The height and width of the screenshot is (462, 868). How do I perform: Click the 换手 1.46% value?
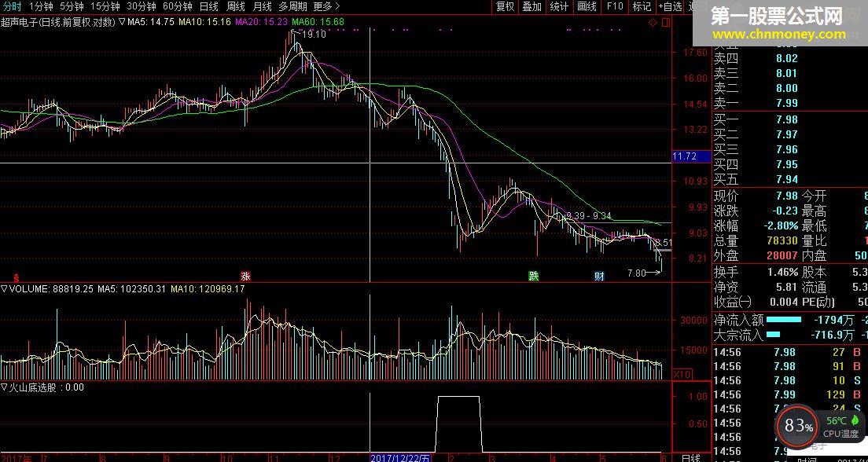tap(783, 272)
